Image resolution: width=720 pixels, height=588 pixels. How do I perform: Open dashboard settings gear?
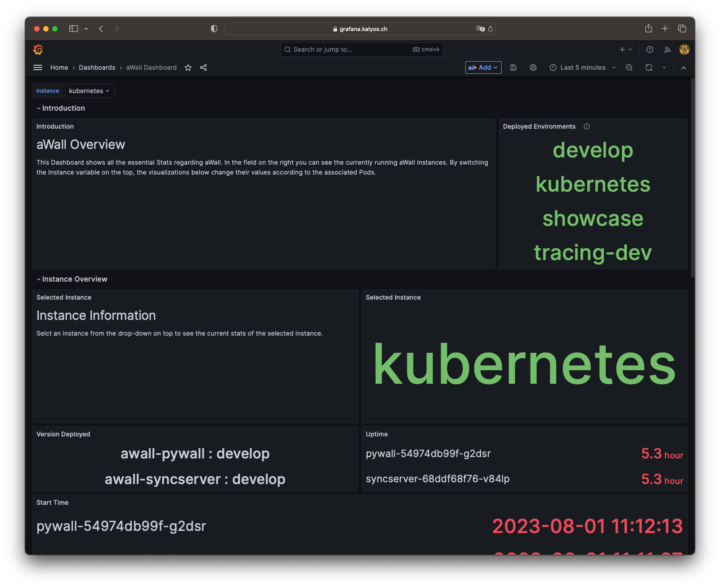coord(533,67)
